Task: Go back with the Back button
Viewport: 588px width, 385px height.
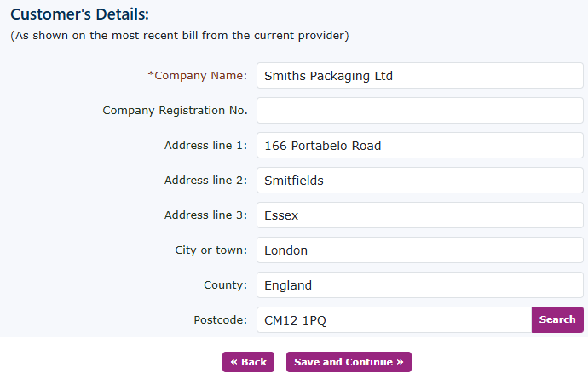Action: (x=249, y=362)
